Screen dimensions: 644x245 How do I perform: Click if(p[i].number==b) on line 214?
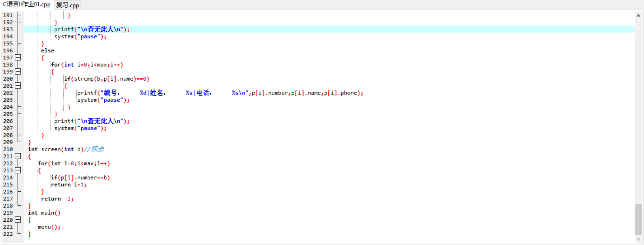click(x=80, y=178)
